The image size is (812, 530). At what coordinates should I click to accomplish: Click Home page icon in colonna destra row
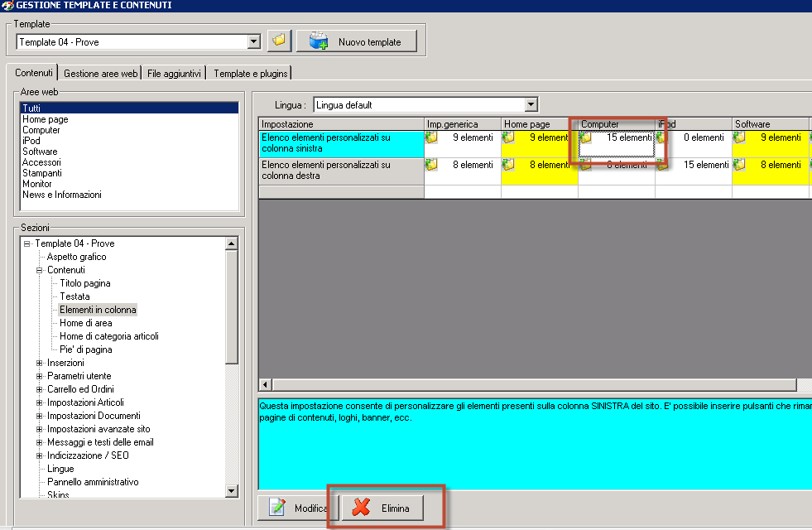tap(508, 166)
